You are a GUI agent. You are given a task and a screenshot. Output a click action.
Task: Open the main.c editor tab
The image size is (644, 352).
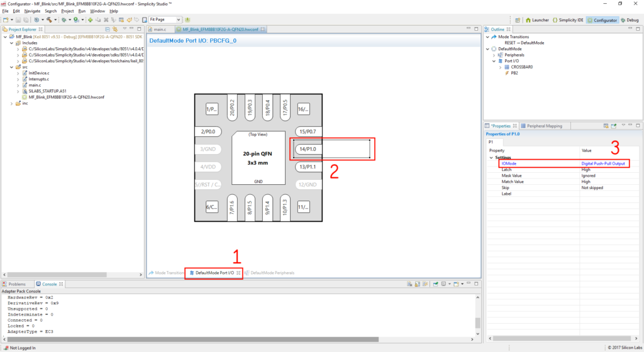(159, 30)
